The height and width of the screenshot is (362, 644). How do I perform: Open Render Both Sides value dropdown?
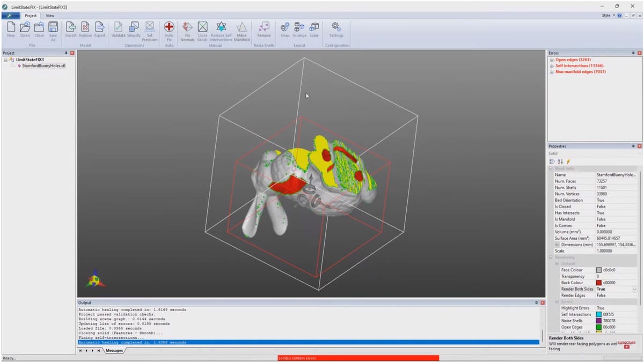(634, 289)
